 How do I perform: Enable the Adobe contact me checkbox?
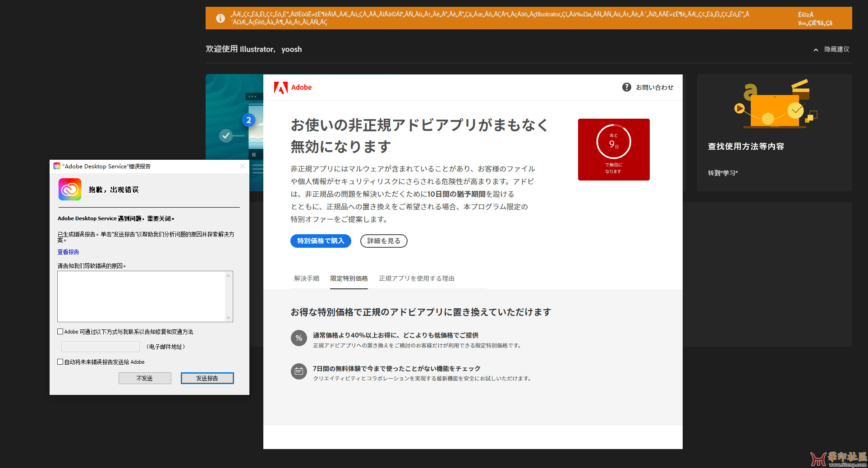click(x=60, y=332)
